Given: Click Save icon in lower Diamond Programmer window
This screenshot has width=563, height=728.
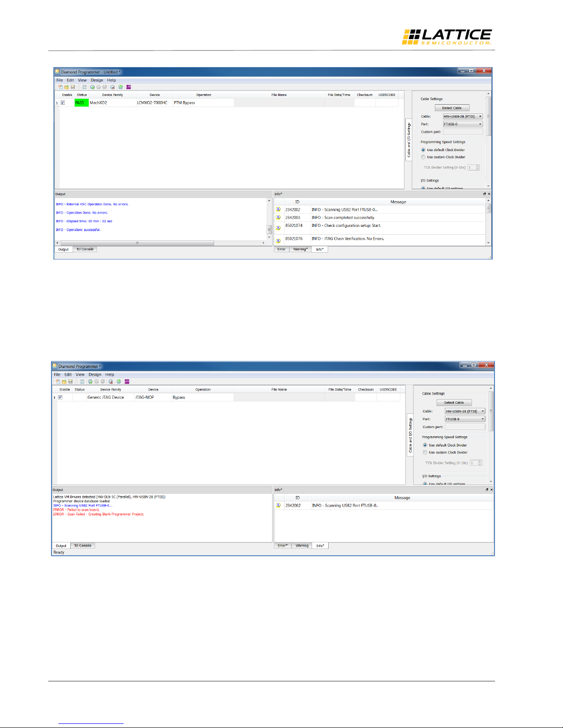Looking at the screenshot, I should 70,382.
